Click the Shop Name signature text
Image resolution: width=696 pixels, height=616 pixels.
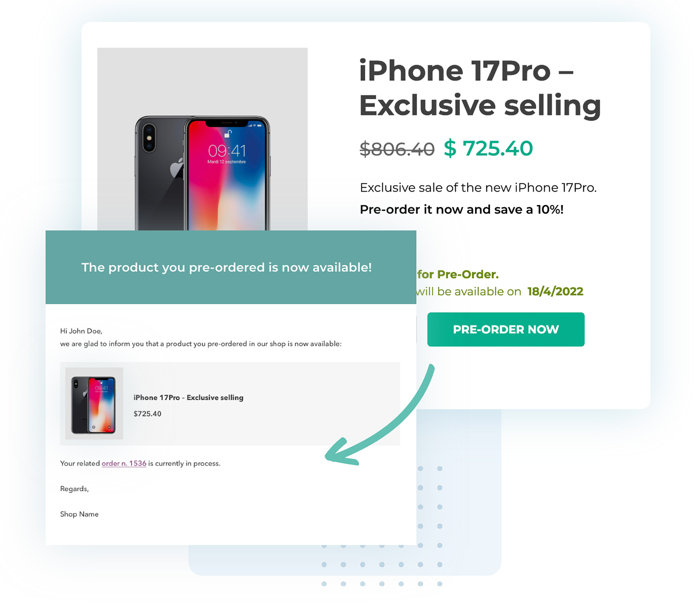point(79,514)
